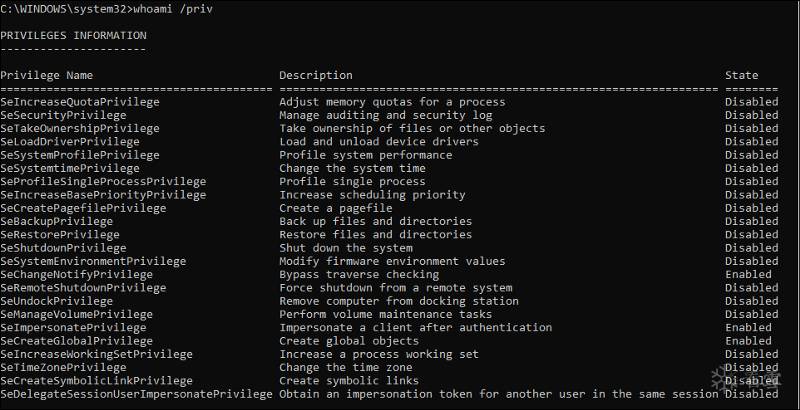Select the SeIncreaseQuotaPrivilege entry
This screenshot has height=410, width=800.
(x=80, y=102)
